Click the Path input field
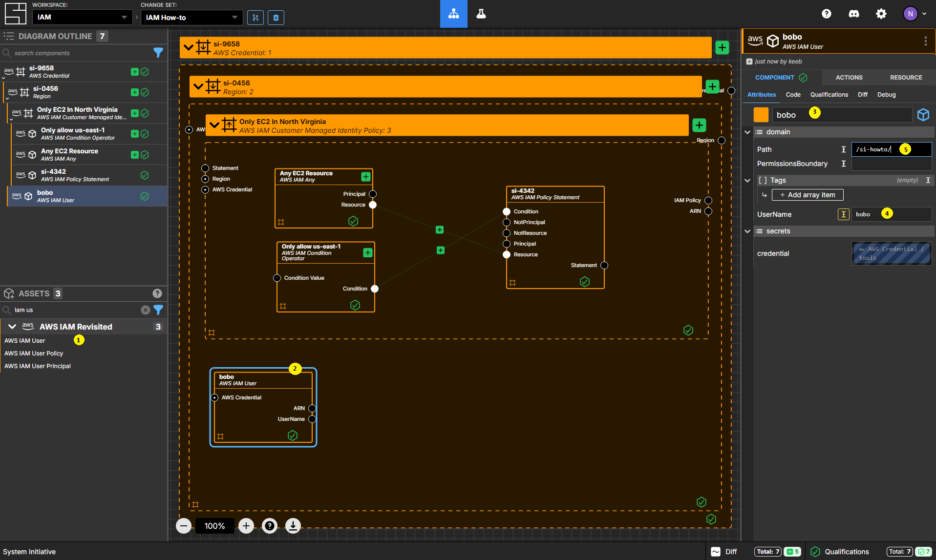Viewport: 936px width, 560px height. [891, 149]
